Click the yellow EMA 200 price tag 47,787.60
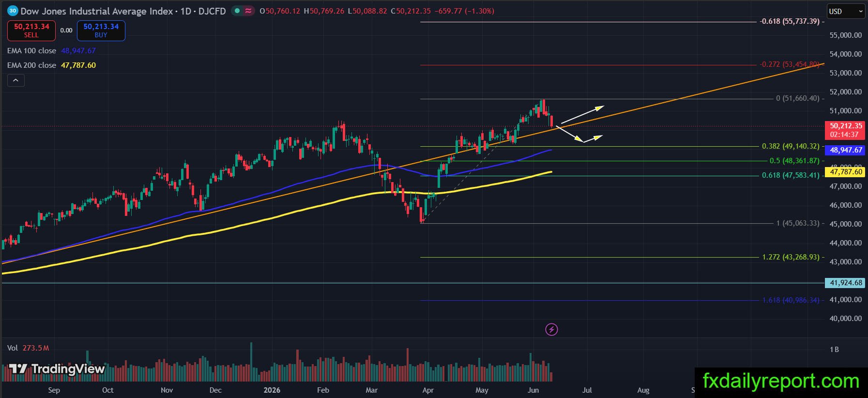 (x=845, y=172)
